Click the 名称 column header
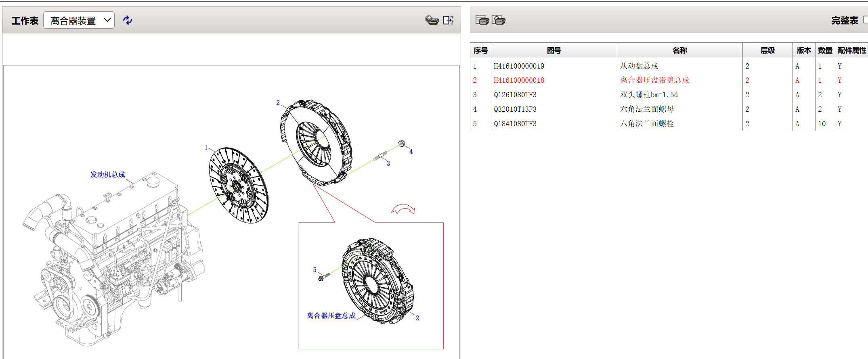This screenshot has width=868, height=359. [679, 50]
